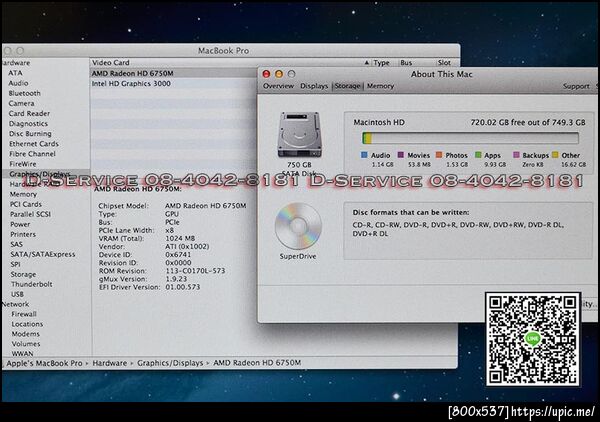Click the ROM Revision 113-C0170L-573 value
Viewport: 600px width, 422px height.
[195, 271]
